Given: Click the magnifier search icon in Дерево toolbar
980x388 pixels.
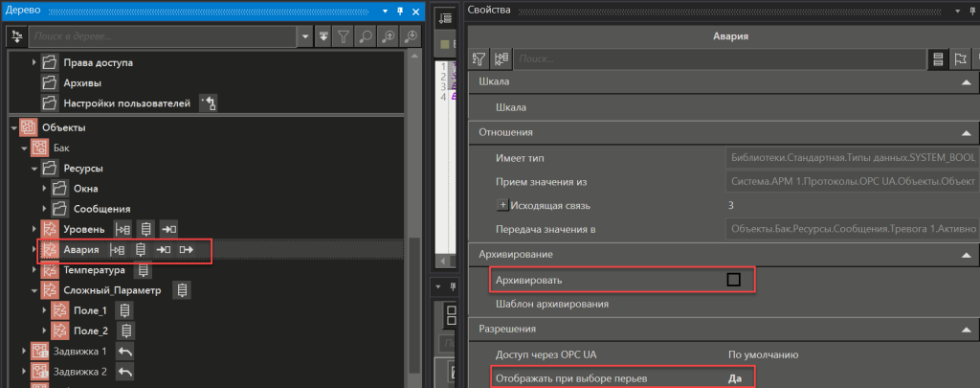Looking at the screenshot, I should click(x=366, y=36).
